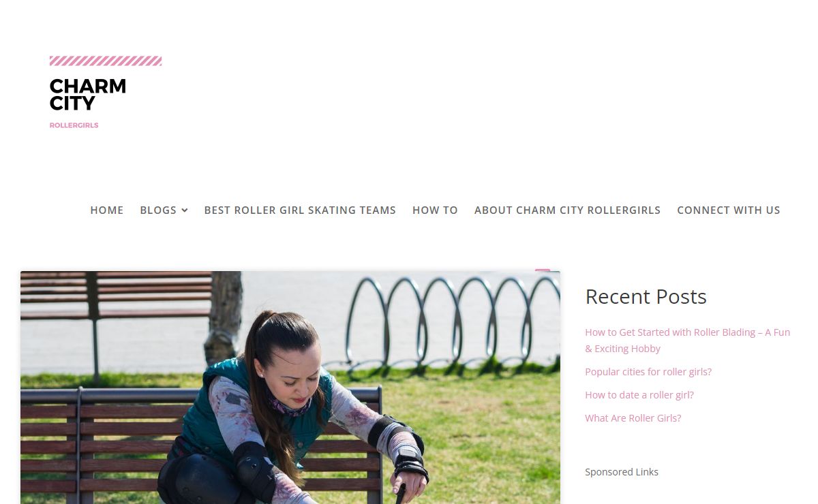Click the pink striped bar above the logo

[106, 61]
